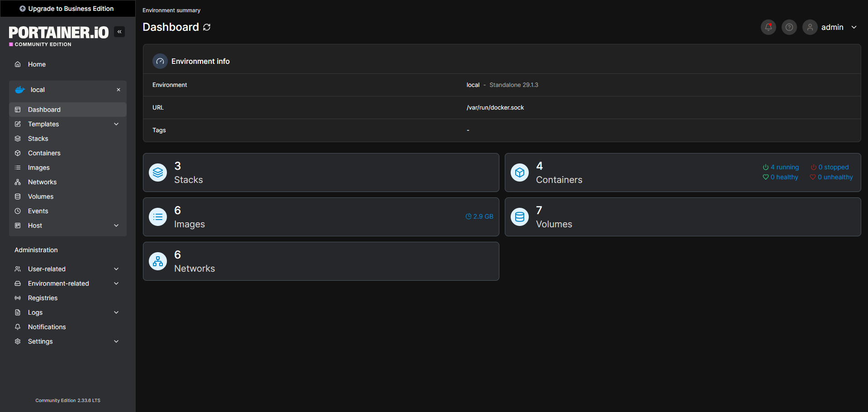Open Networks in the sidebar menu

(x=68, y=182)
